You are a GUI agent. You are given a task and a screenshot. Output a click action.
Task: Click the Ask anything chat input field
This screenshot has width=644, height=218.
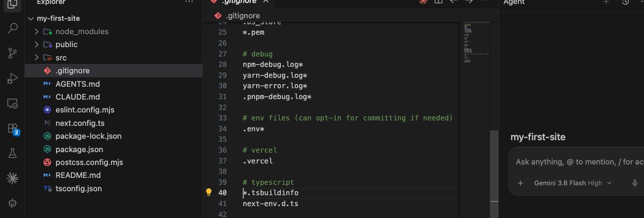pyautogui.click(x=580, y=162)
